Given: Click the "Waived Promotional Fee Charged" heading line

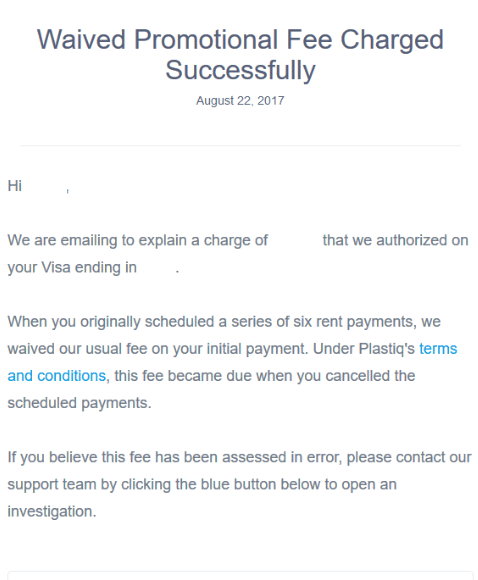Looking at the screenshot, I should point(240,40).
